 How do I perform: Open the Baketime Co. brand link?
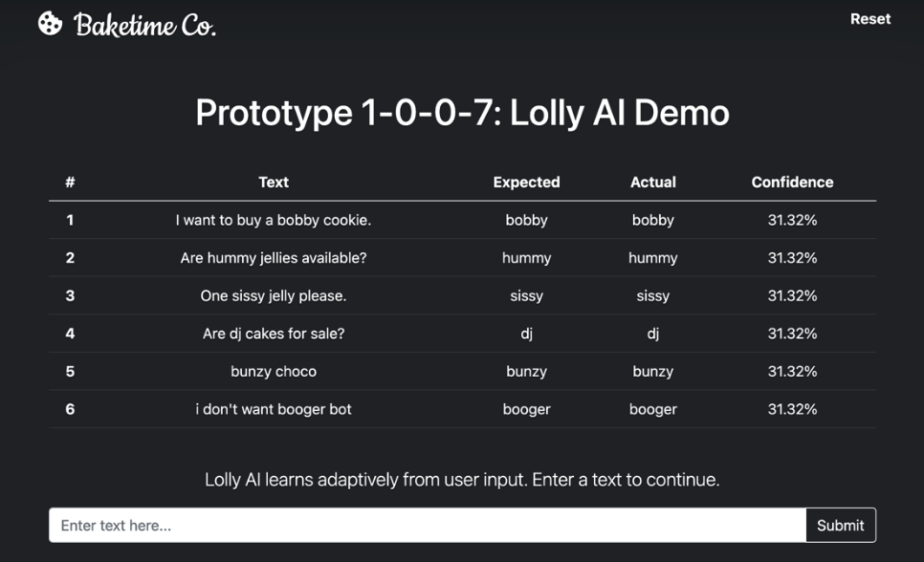click(144, 25)
